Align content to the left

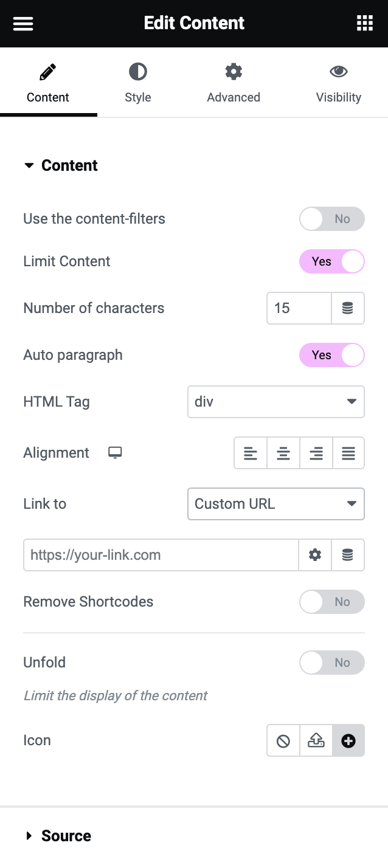251,453
